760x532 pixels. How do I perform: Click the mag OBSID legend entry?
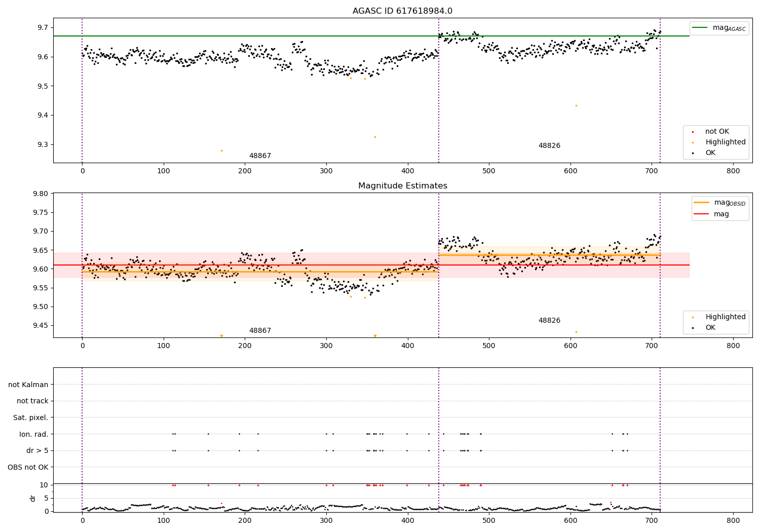[x=719, y=203]
